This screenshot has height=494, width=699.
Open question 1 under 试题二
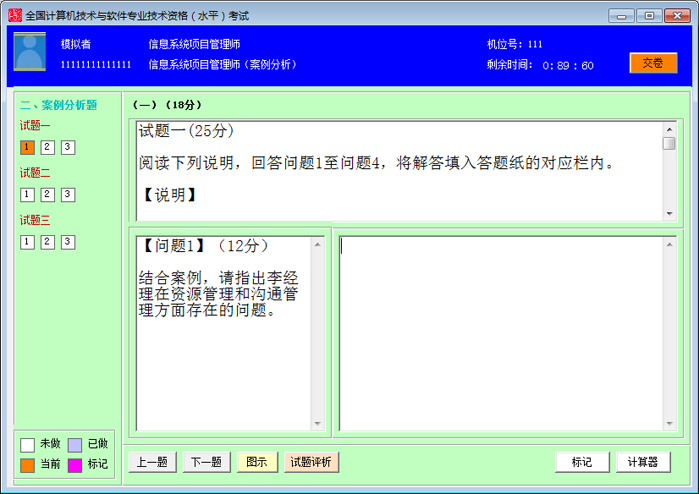coord(27,195)
